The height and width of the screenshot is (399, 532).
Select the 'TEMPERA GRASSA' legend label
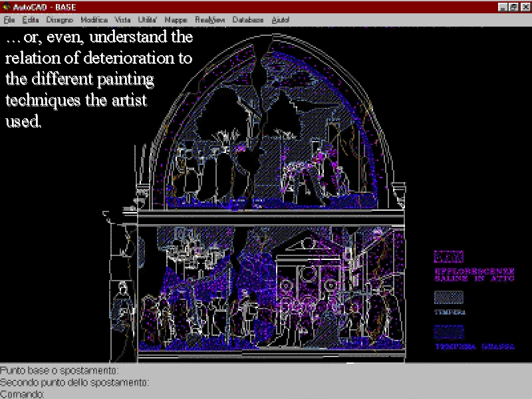tap(475, 346)
